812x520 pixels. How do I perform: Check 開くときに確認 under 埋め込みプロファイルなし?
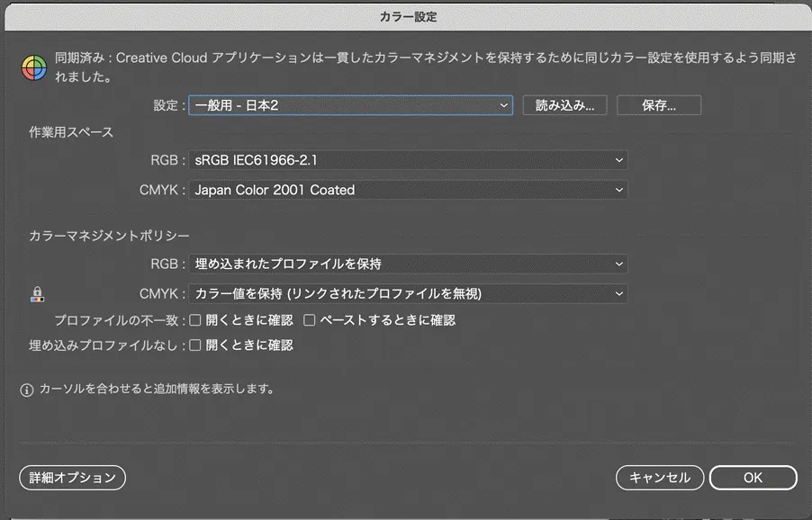194,345
